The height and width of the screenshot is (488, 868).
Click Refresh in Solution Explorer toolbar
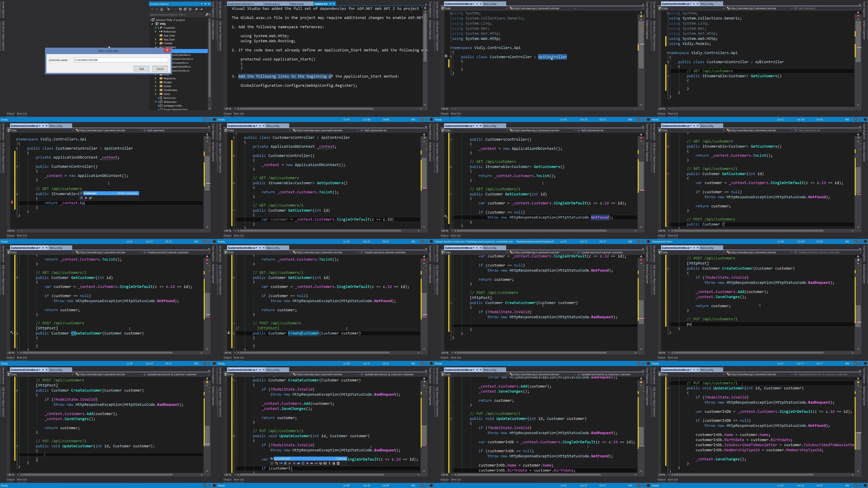(181, 9)
